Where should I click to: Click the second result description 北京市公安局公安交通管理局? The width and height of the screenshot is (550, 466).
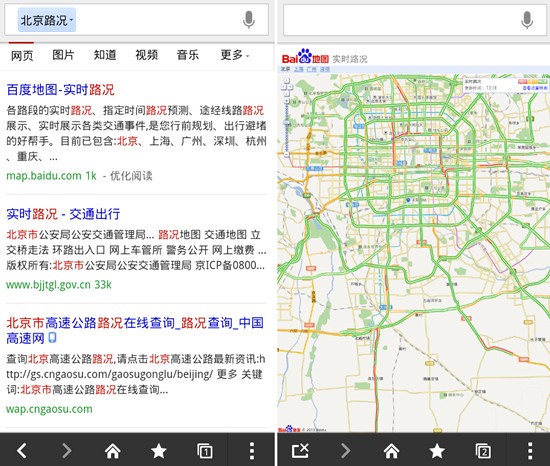pyautogui.click(x=136, y=250)
